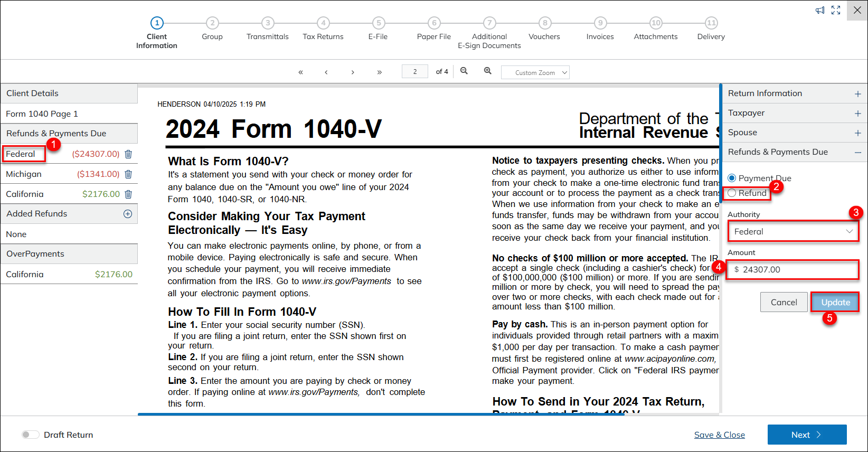
Task: Toggle the Draft Return switch
Action: [31, 435]
